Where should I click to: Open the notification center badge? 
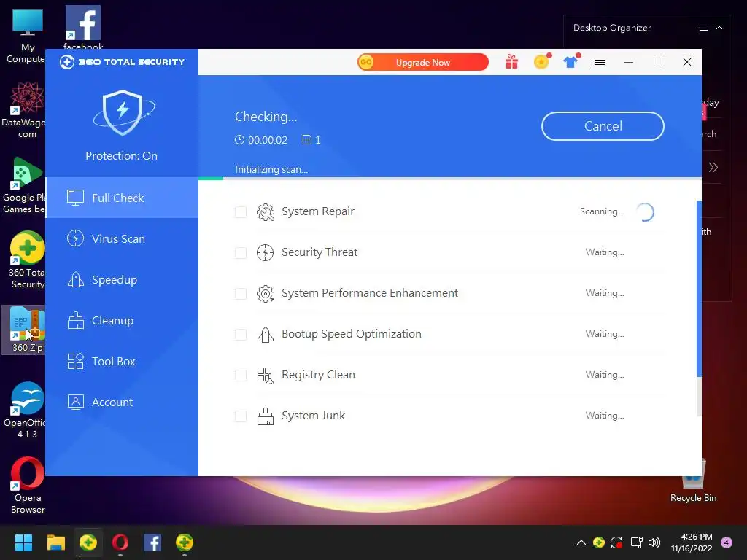pyautogui.click(x=727, y=542)
